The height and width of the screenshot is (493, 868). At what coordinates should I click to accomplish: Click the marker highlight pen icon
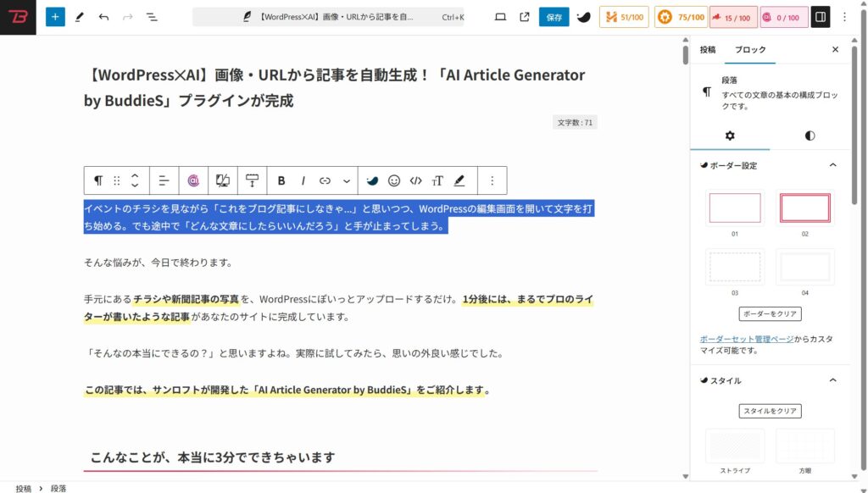(459, 180)
